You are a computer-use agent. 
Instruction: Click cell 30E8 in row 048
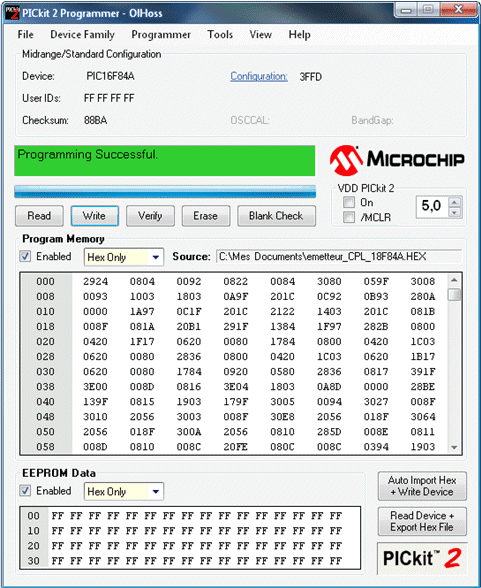coord(282,416)
